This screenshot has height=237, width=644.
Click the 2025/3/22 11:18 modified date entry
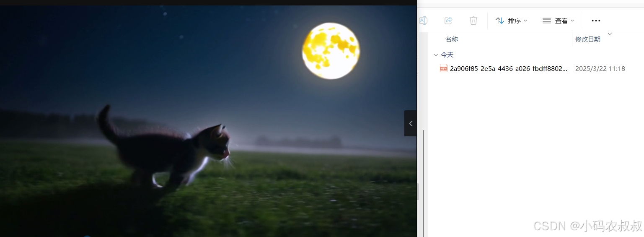[x=600, y=68]
